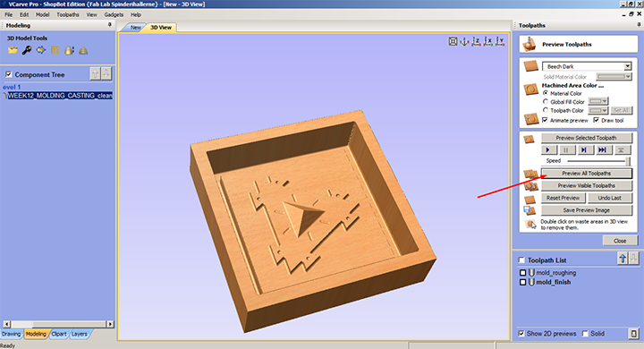The width and height of the screenshot is (644, 349).
Task: Click Preview Selected Toolpath button
Action: pos(586,138)
